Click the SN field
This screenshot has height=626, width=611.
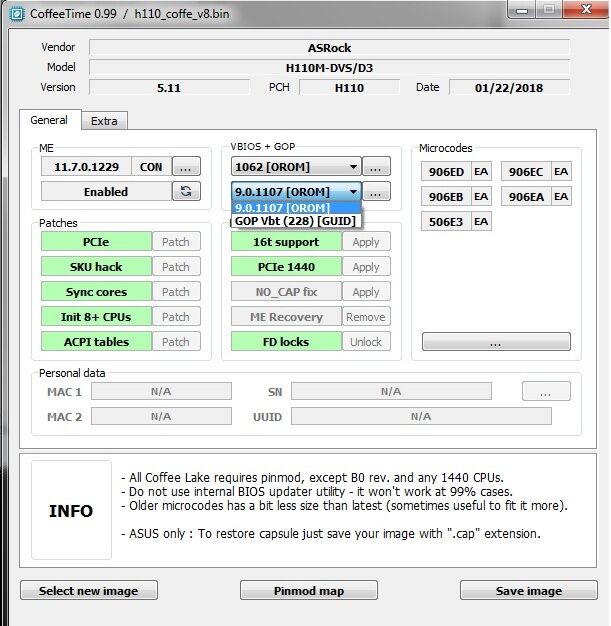(x=391, y=391)
